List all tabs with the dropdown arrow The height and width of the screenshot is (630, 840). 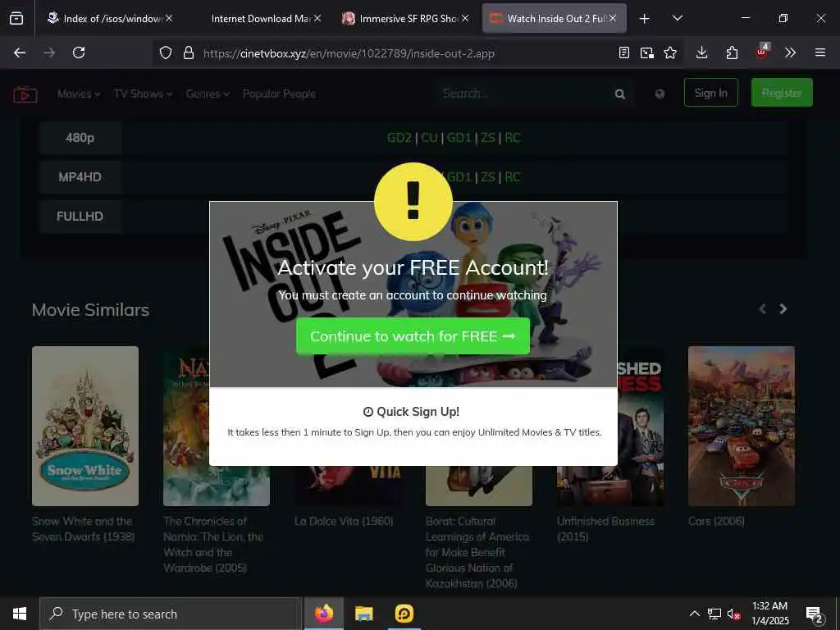coord(677,18)
